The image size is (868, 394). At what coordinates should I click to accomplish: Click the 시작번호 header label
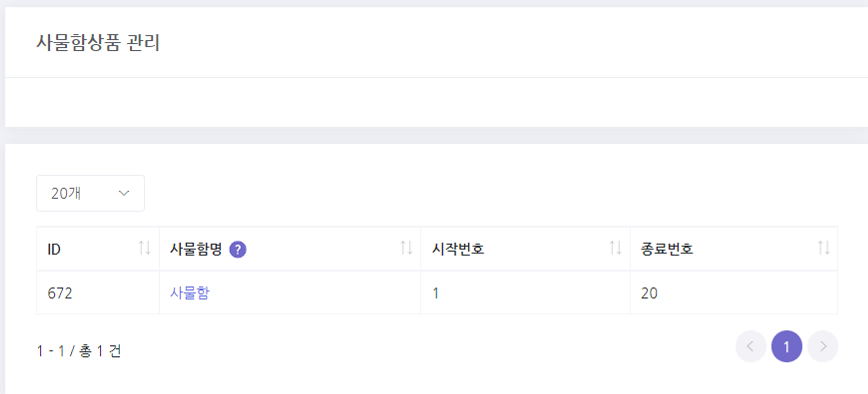(x=458, y=249)
